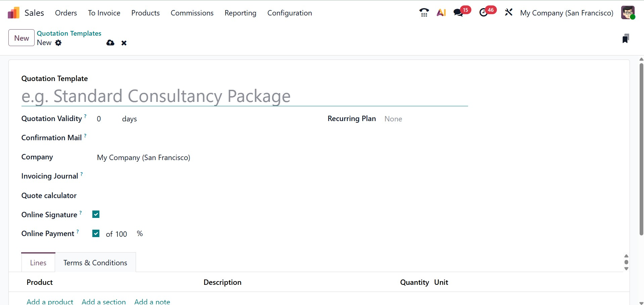The height and width of the screenshot is (305, 644).
Task: Uncheck the Online Payment checkbox
Action: tap(96, 234)
